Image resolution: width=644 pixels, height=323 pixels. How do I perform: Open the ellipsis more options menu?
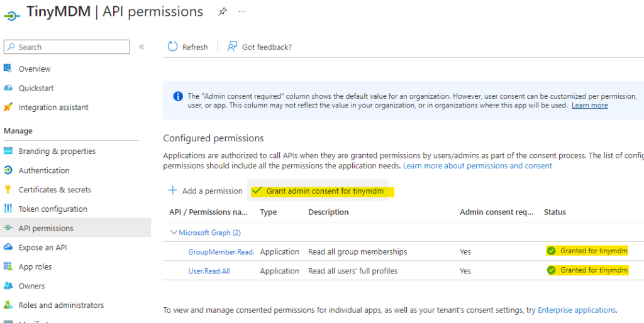coord(242,11)
